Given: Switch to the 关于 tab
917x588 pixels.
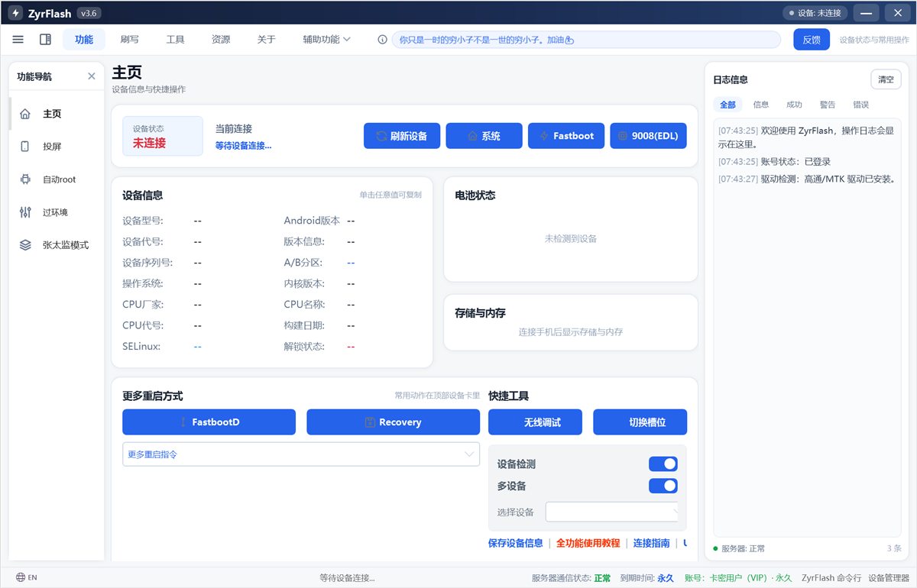Looking at the screenshot, I should (x=266, y=40).
